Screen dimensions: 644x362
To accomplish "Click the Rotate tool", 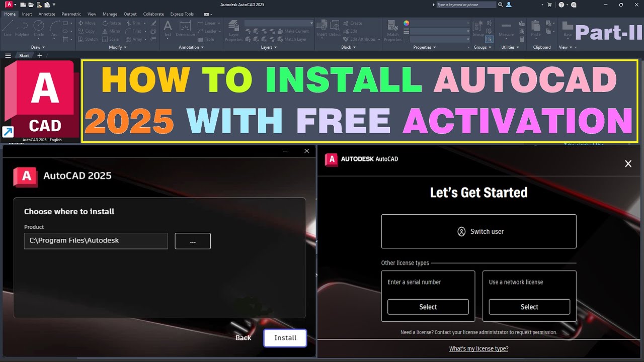I will pos(111,23).
